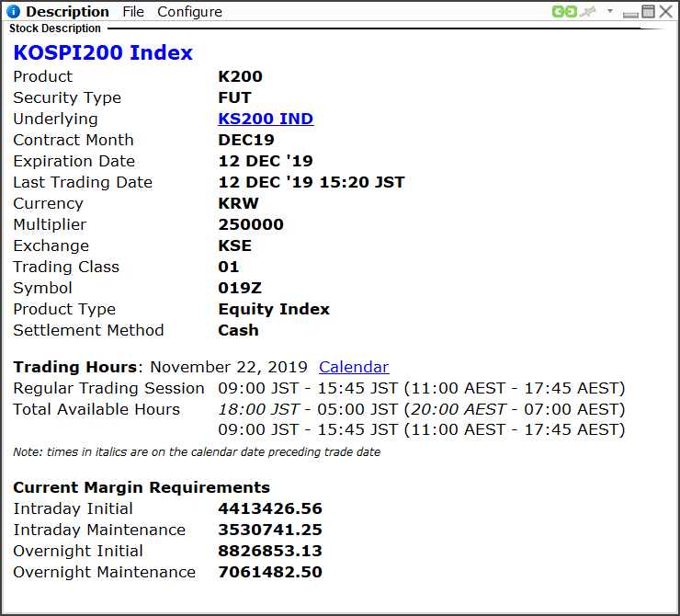Click the Description window title
The width and height of the screenshot is (680, 616).
click(68, 12)
